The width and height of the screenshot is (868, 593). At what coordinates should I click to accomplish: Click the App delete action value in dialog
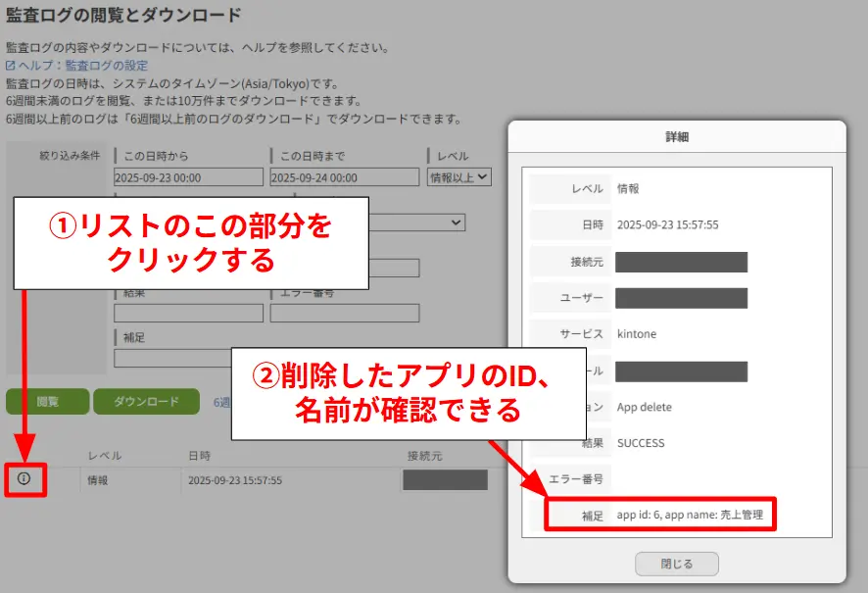[x=645, y=407]
